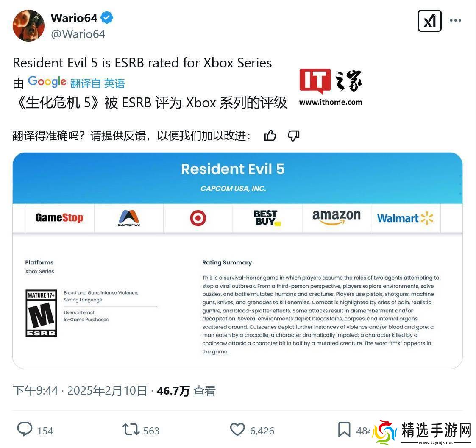Click the retweet arrows icon
The height and width of the screenshot is (448, 476).
(x=131, y=430)
